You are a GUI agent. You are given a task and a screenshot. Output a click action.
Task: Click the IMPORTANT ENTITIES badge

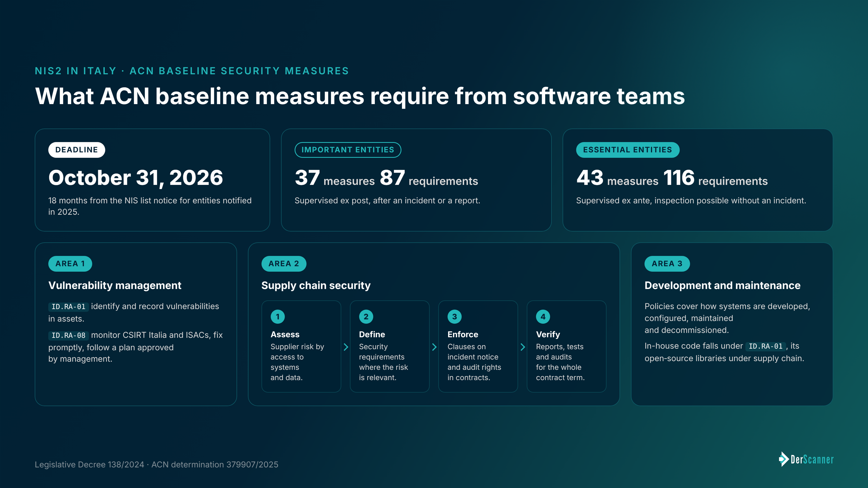pos(348,150)
